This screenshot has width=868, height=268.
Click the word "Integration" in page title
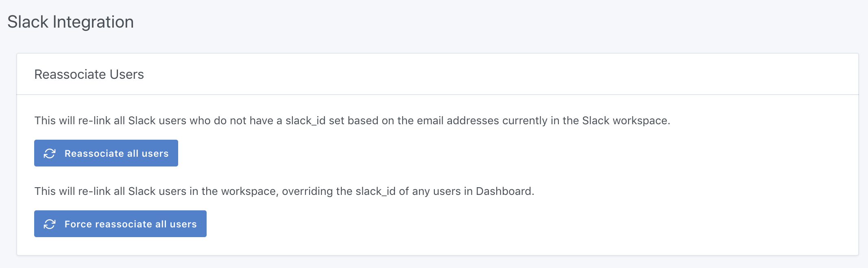click(x=93, y=22)
